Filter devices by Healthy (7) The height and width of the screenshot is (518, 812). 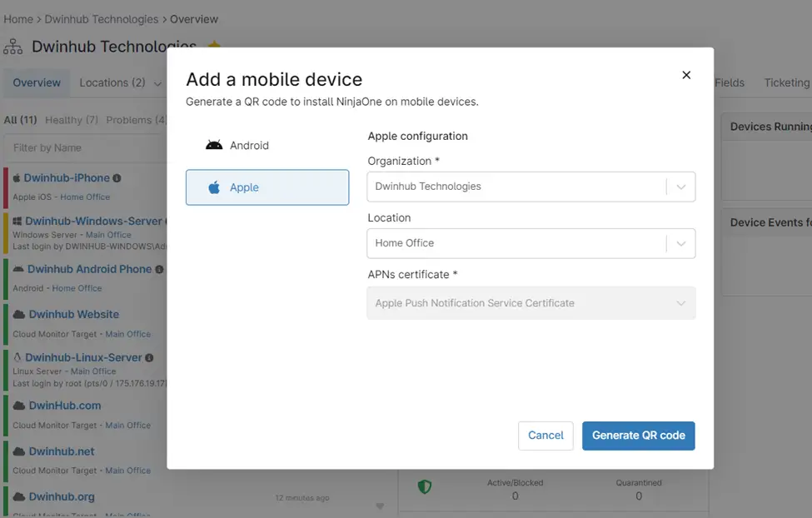72,120
